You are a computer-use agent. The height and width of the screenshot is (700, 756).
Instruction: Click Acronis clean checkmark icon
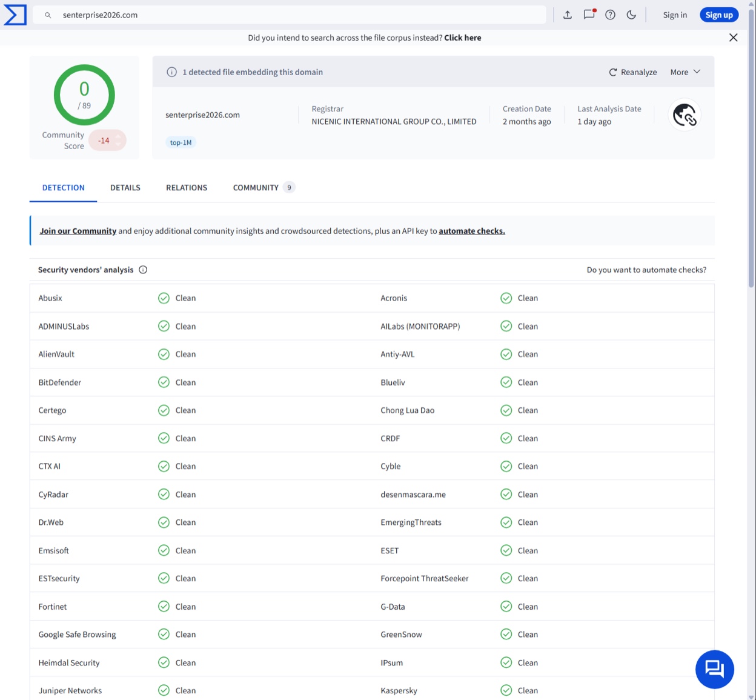coord(506,298)
